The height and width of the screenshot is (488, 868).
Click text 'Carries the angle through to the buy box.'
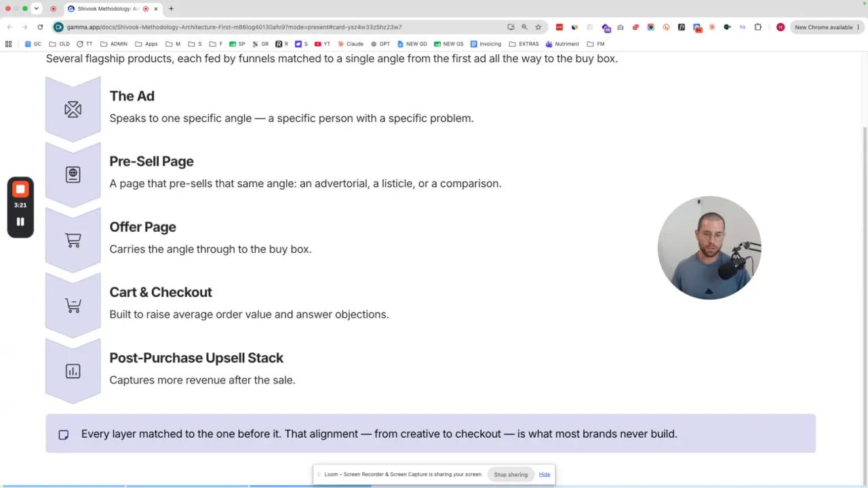tap(211, 249)
